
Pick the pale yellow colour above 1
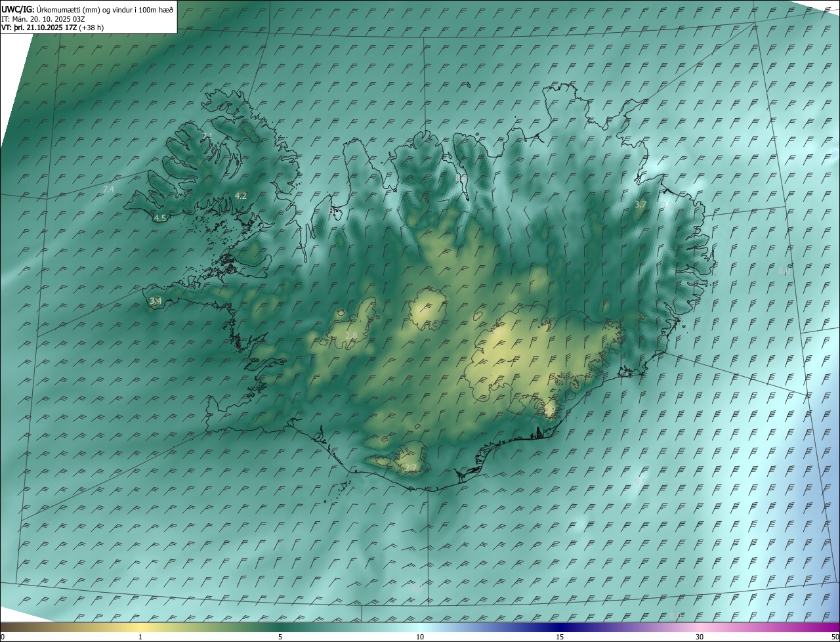(x=140, y=627)
